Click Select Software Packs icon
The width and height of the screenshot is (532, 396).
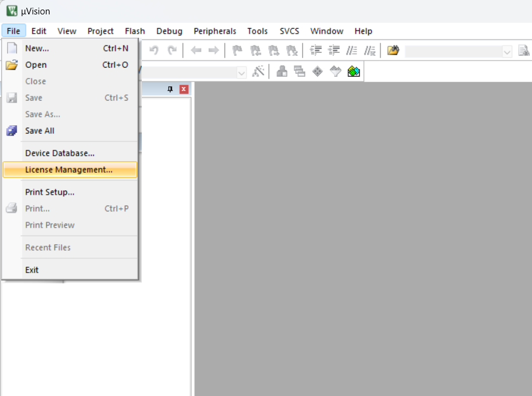(336, 71)
